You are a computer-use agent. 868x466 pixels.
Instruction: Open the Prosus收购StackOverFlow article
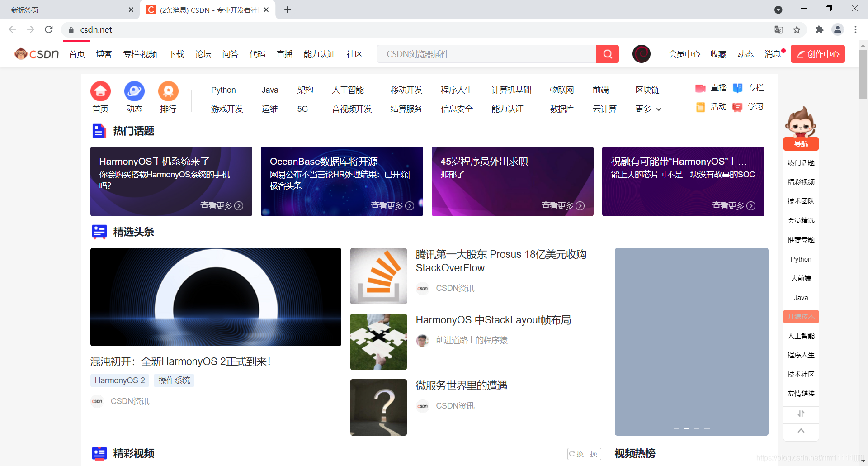click(501, 261)
